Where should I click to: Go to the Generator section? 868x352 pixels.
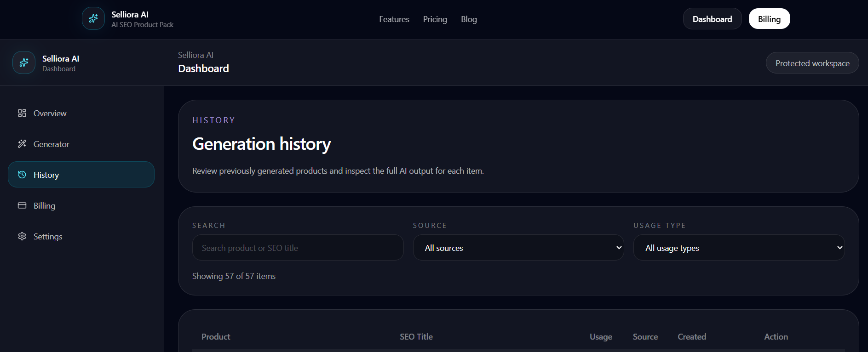pos(81,144)
